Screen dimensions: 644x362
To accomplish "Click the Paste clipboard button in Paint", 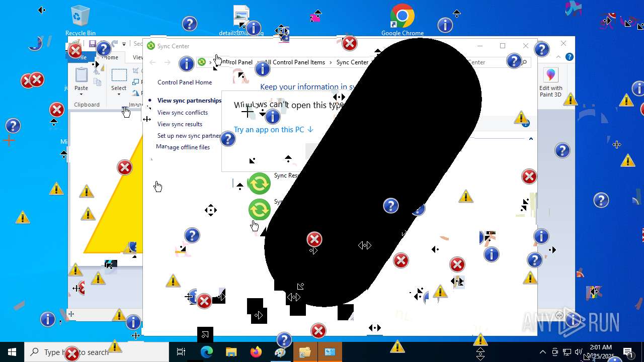I will tap(81, 75).
